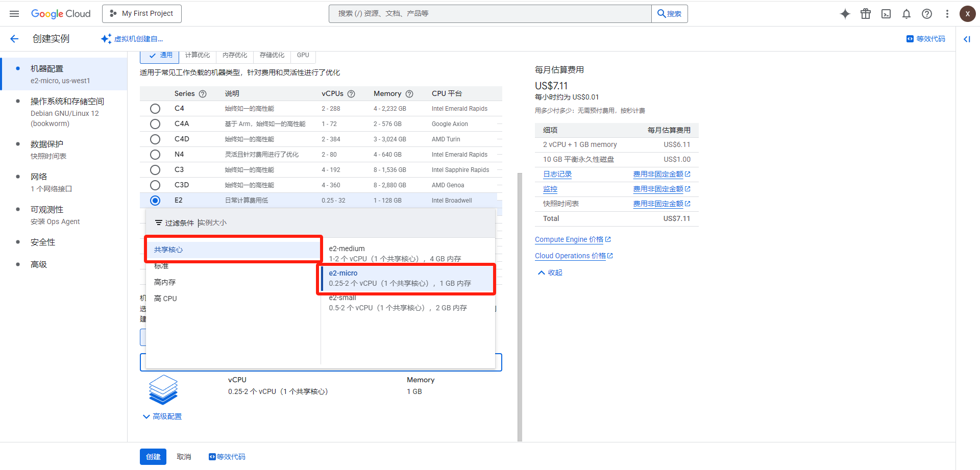Switch to the 通用 general-purpose tab

pyautogui.click(x=160, y=56)
